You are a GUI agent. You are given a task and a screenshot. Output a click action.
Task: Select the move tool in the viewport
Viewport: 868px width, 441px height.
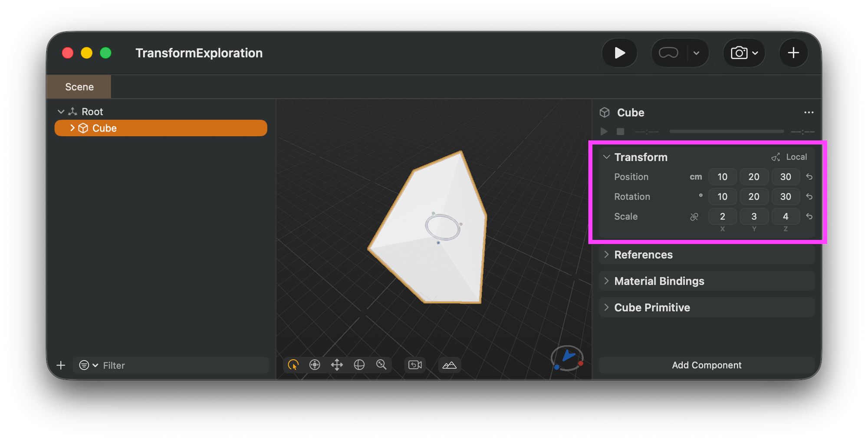coord(337,365)
